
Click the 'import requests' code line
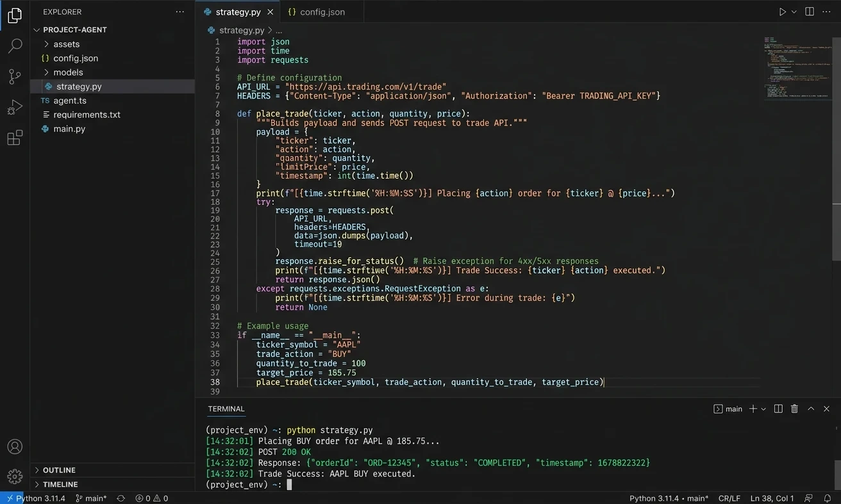point(272,60)
